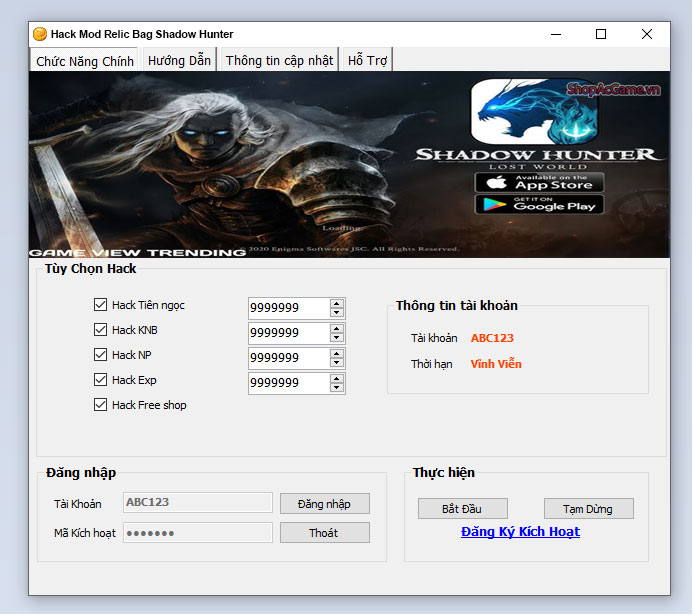The image size is (693, 616).
Task: Switch to the Chức Năng Chính tab
Action: point(84,61)
